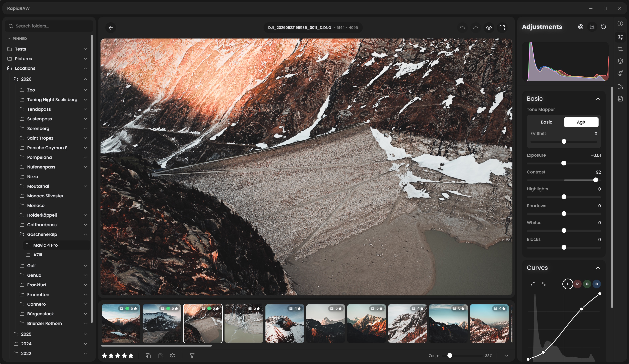Select the Basic tone mapper
This screenshot has width=629, height=364.
(x=546, y=122)
